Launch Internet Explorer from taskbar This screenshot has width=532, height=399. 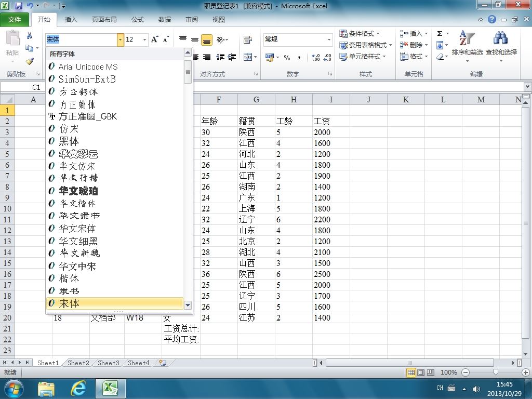(x=78, y=389)
